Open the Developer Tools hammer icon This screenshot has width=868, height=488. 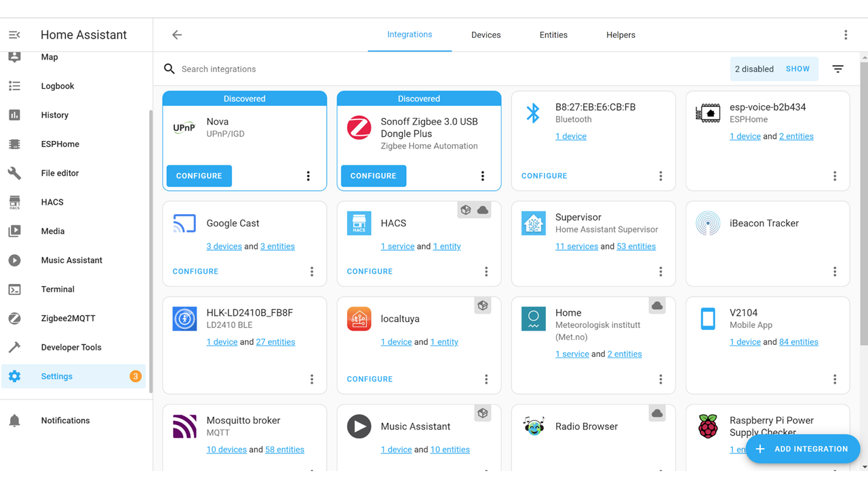[14, 347]
